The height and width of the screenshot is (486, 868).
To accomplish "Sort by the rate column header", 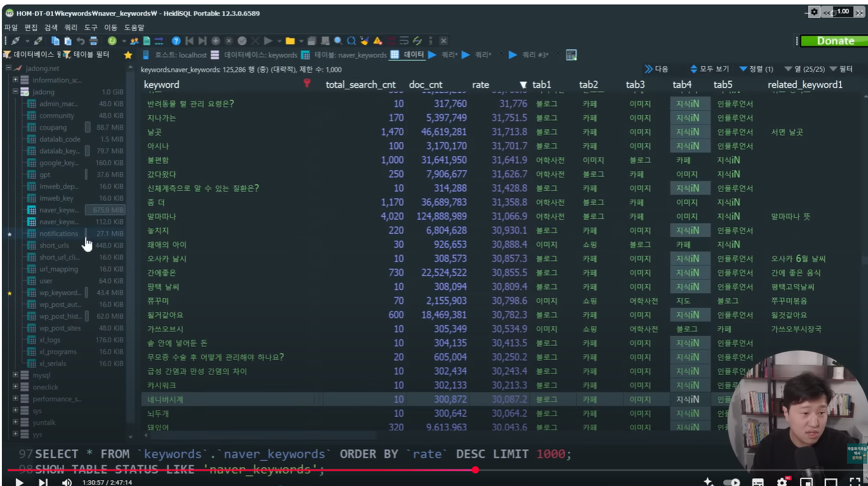I will point(481,84).
